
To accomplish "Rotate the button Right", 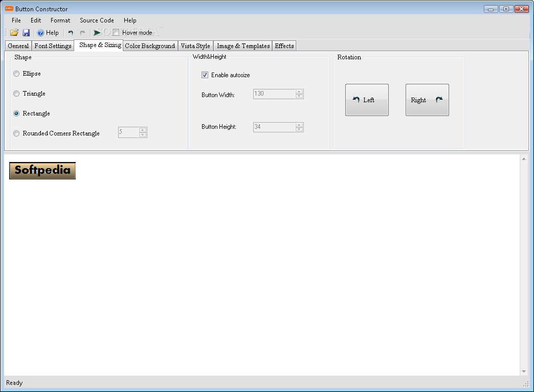I will (427, 100).
